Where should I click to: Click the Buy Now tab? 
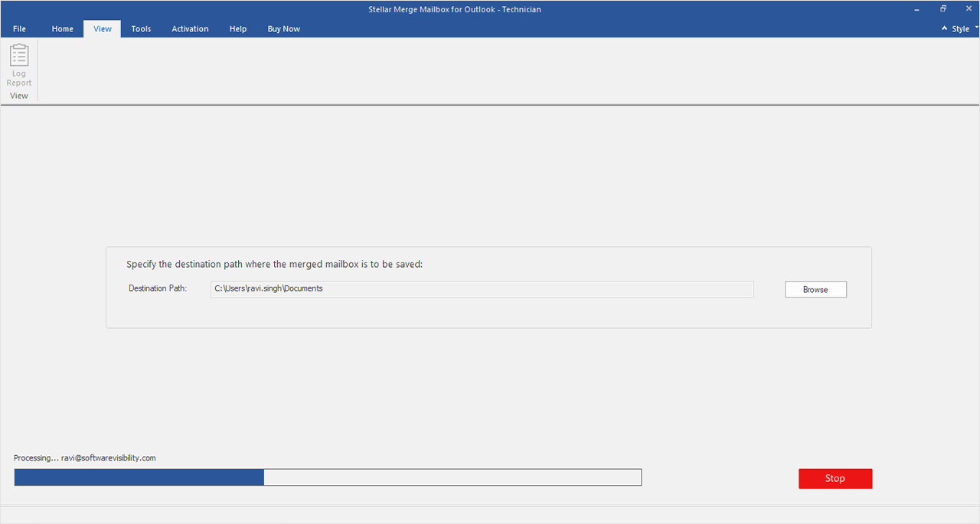[x=283, y=29]
